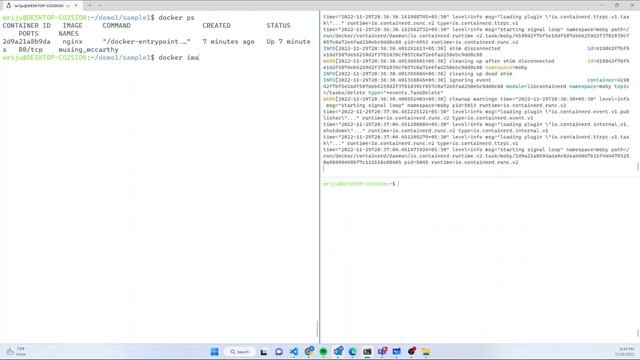
Task: Open the Windows Start menu
Action: pyautogui.click(x=214, y=352)
